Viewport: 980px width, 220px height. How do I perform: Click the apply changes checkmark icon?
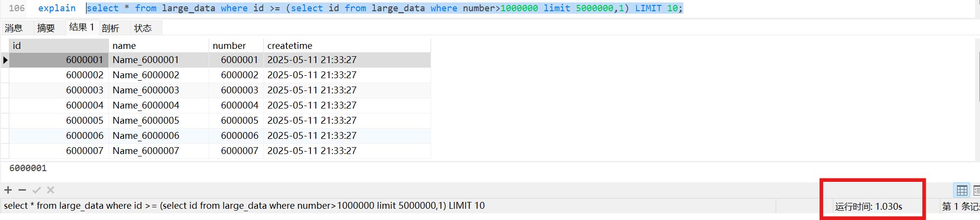click(36, 190)
